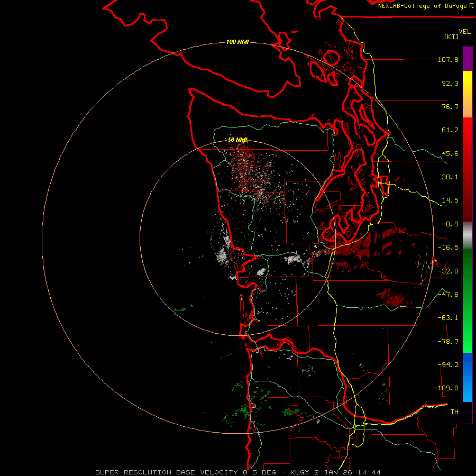Click the TH label on the legend
Image resolution: width=476 pixels, height=476 pixels.
(x=454, y=412)
